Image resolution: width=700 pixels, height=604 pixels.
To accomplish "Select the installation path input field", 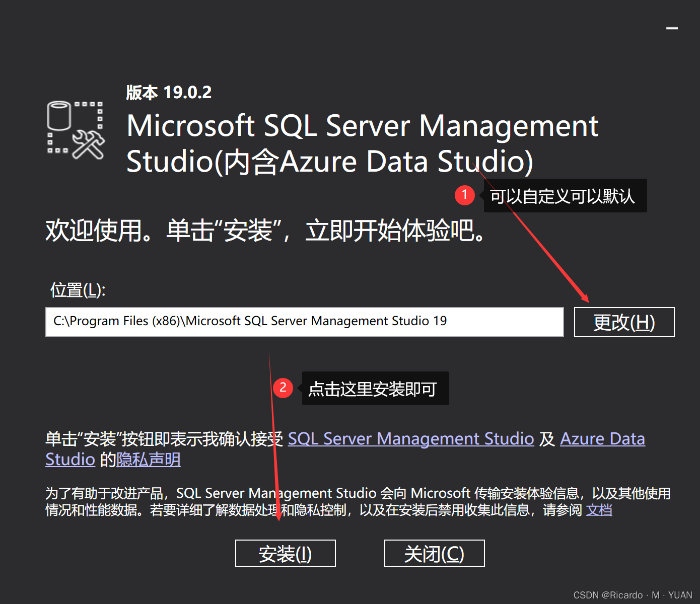I will click(x=304, y=322).
